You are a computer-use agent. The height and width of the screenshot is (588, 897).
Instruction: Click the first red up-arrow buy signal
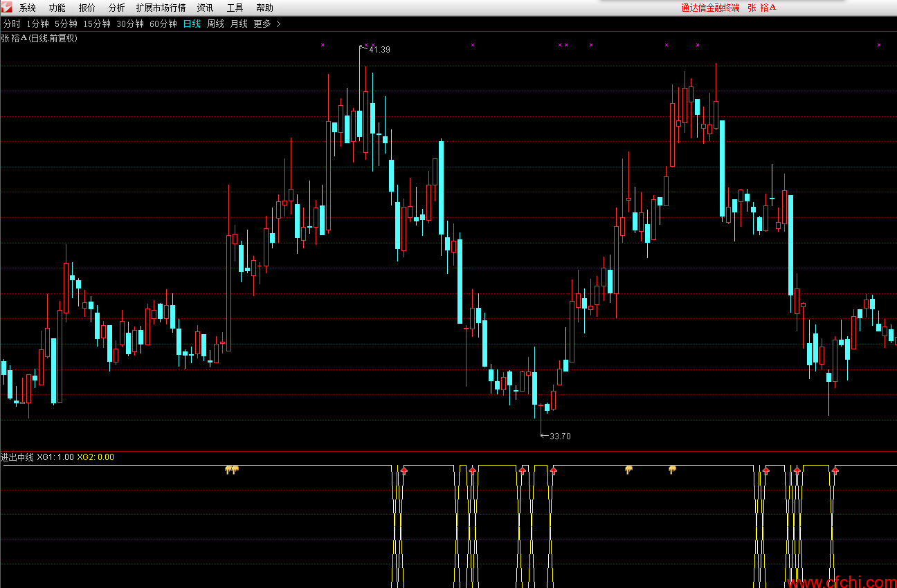(404, 470)
